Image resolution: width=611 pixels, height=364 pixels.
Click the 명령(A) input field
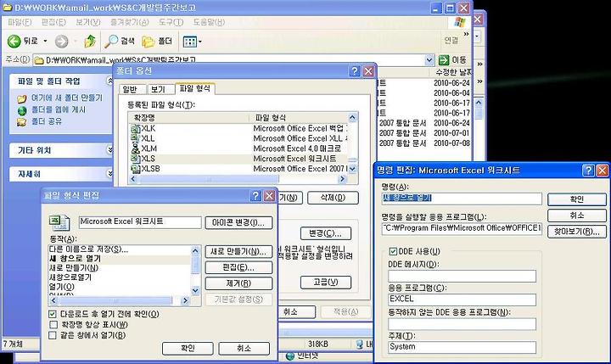point(462,199)
